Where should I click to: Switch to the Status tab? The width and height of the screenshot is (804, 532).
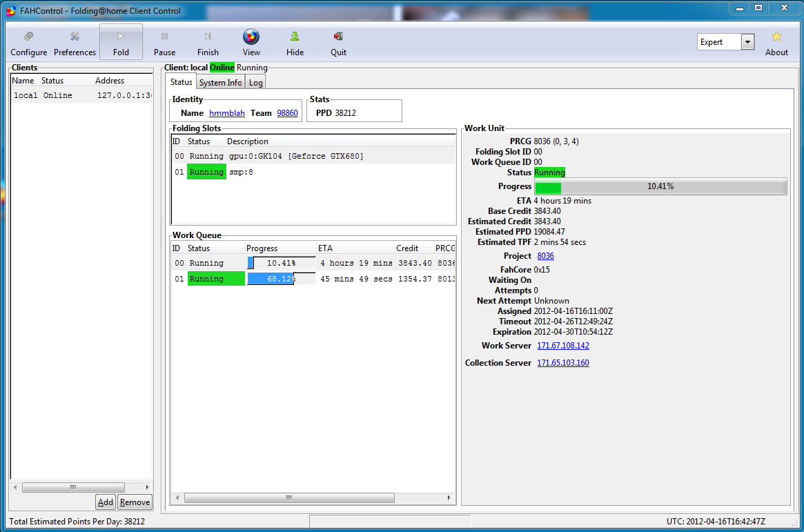tap(181, 82)
